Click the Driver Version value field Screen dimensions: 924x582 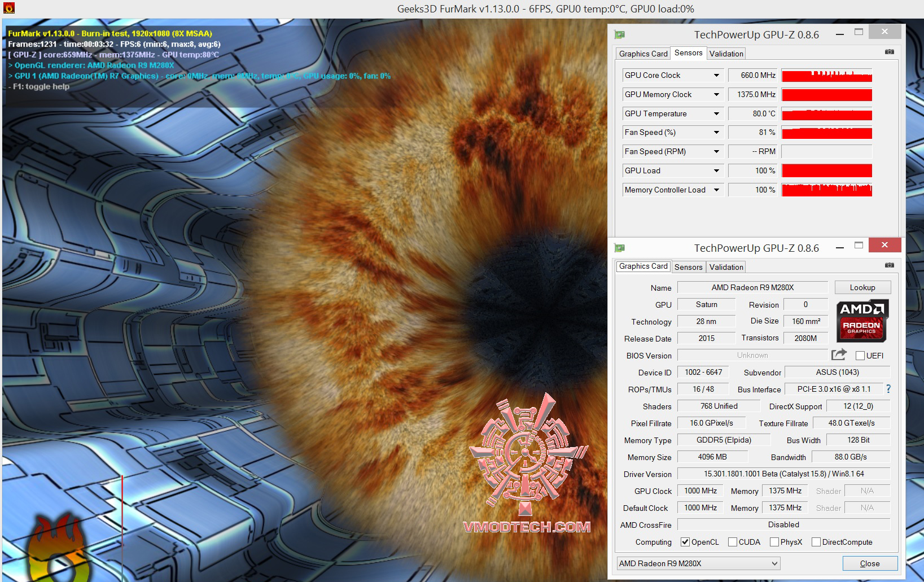(783, 474)
